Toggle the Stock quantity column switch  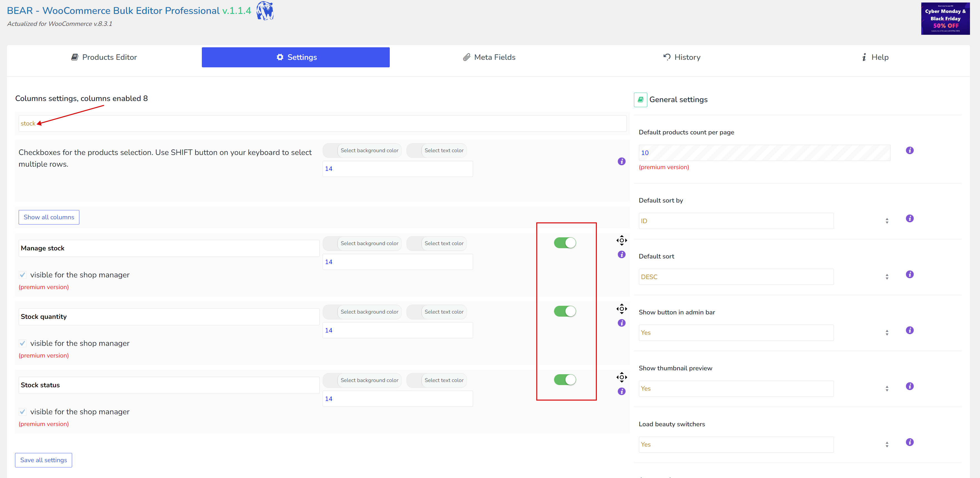pos(565,311)
